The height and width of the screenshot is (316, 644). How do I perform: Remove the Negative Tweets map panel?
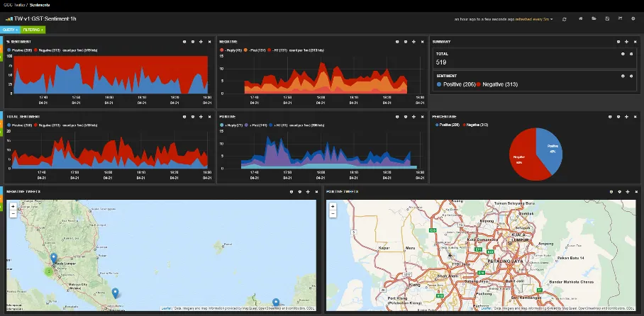(x=316, y=191)
